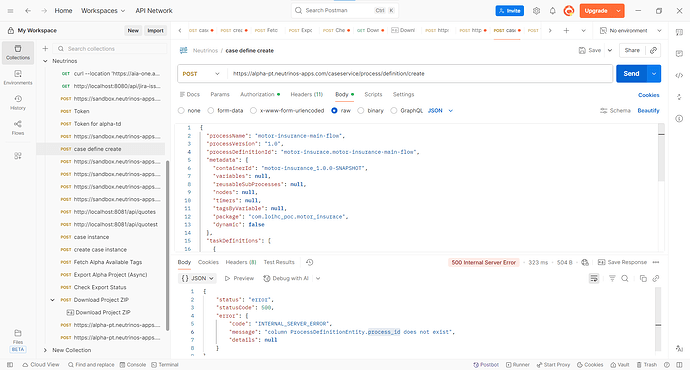This screenshot has width=690, height=370.
Task: Open Trash in the status bar
Action: pyautogui.click(x=647, y=365)
